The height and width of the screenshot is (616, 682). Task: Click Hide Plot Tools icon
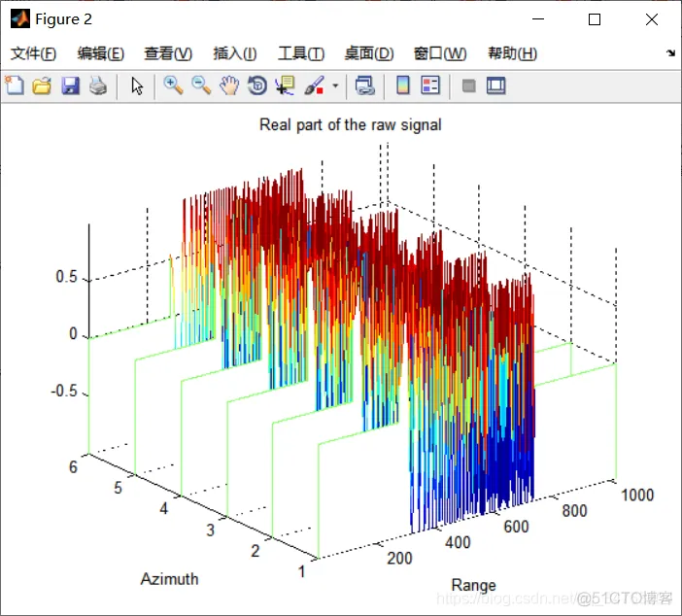point(468,86)
